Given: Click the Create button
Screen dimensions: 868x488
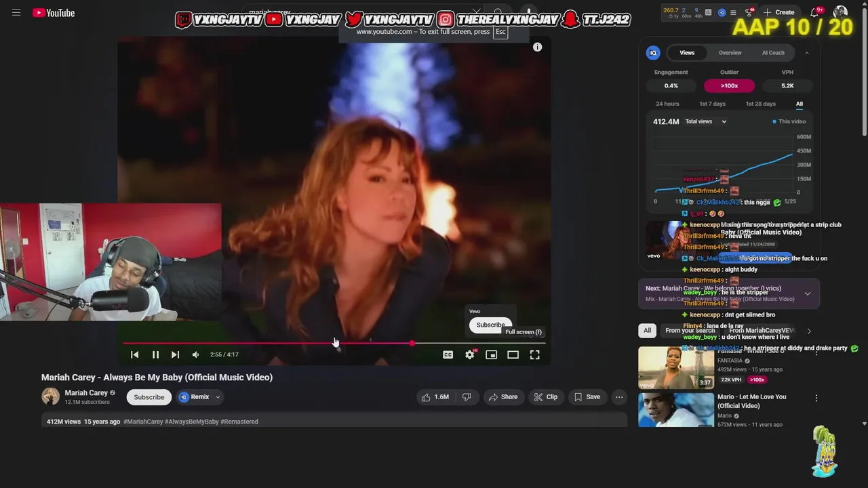Looking at the screenshot, I should point(778,12).
